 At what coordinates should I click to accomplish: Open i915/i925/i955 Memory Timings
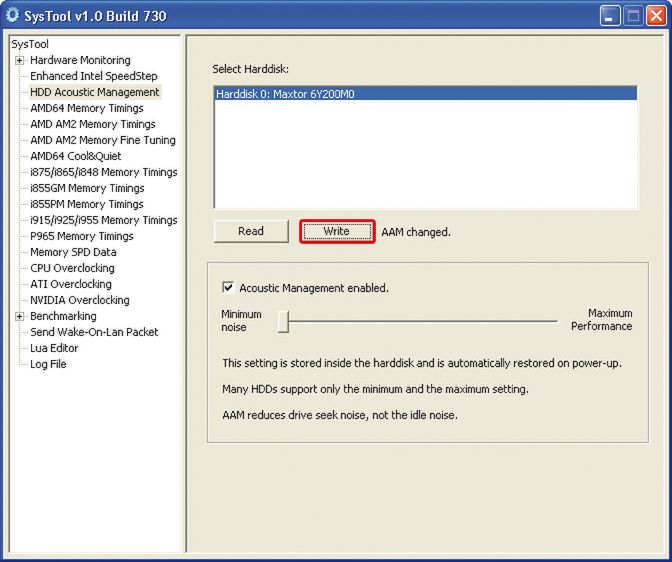tap(103, 220)
